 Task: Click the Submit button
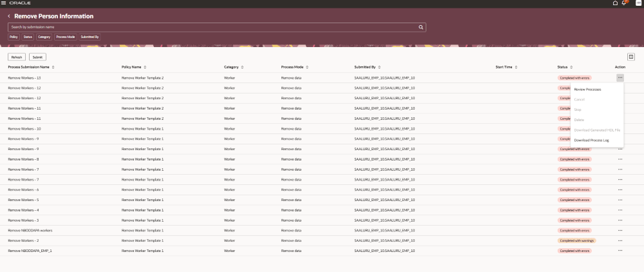click(37, 57)
